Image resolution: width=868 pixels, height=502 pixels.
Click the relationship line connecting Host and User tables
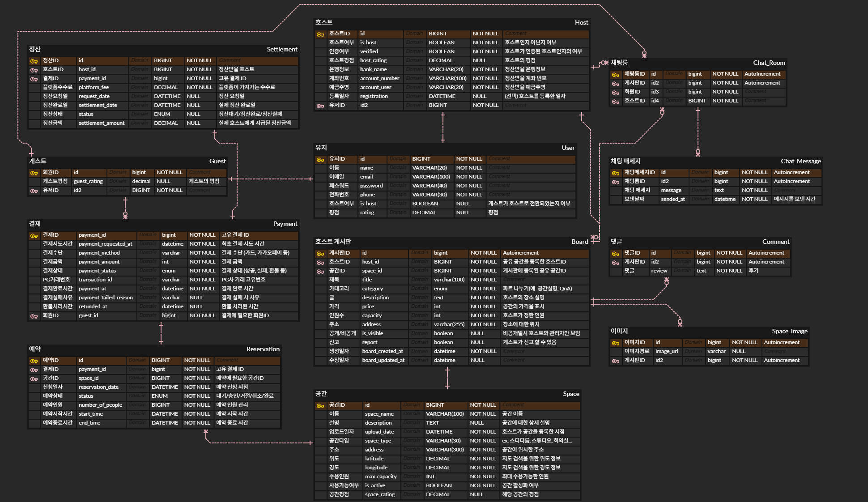(x=443, y=128)
